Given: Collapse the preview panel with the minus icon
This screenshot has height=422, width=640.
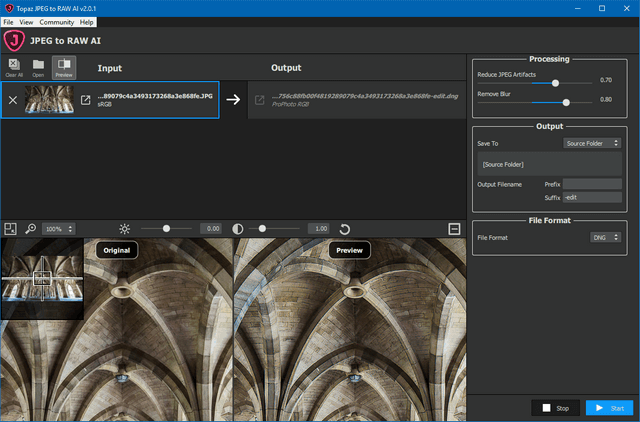Looking at the screenshot, I should pos(454,229).
